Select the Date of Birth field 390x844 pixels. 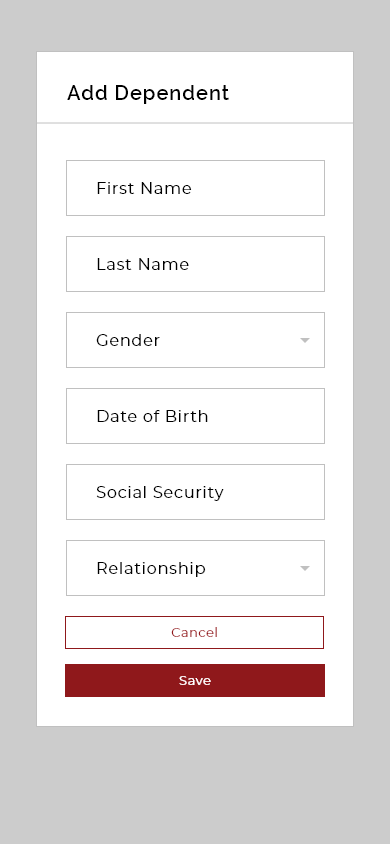(x=195, y=416)
